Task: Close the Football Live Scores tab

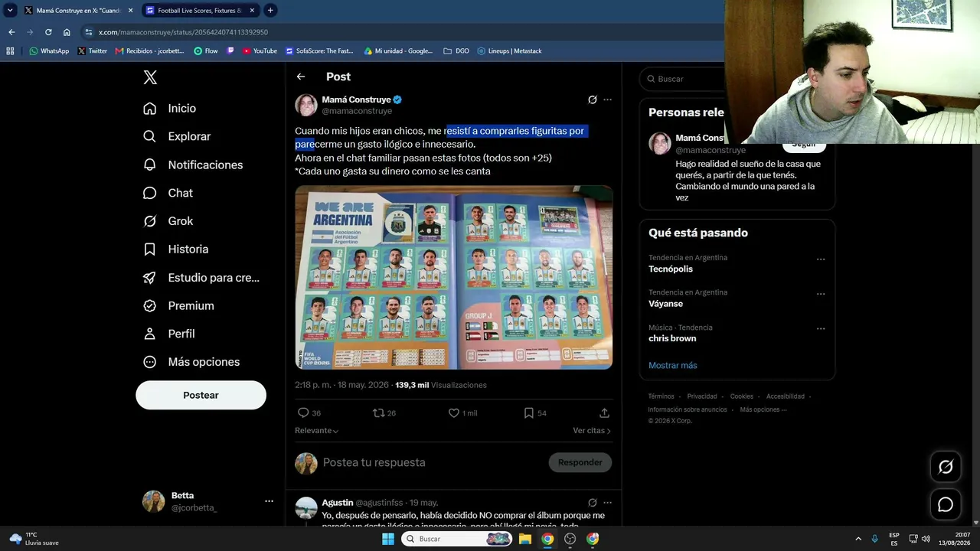Action: [252, 11]
